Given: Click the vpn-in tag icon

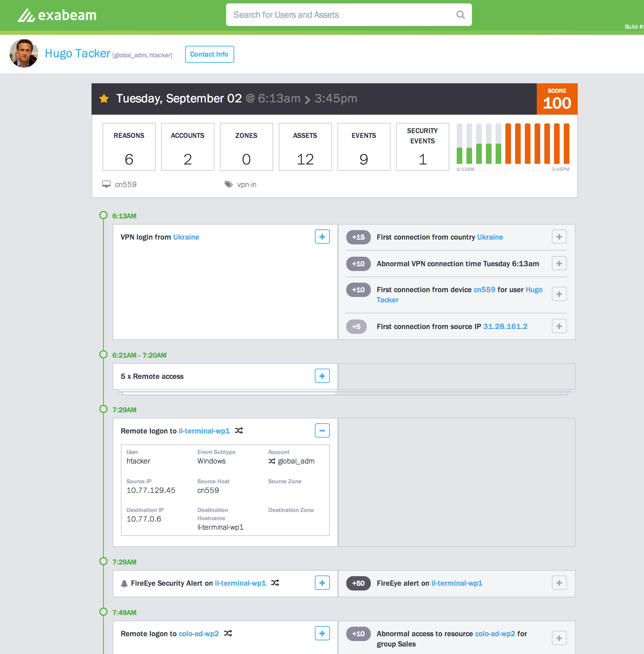Looking at the screenshot, I should coord(228,184).
